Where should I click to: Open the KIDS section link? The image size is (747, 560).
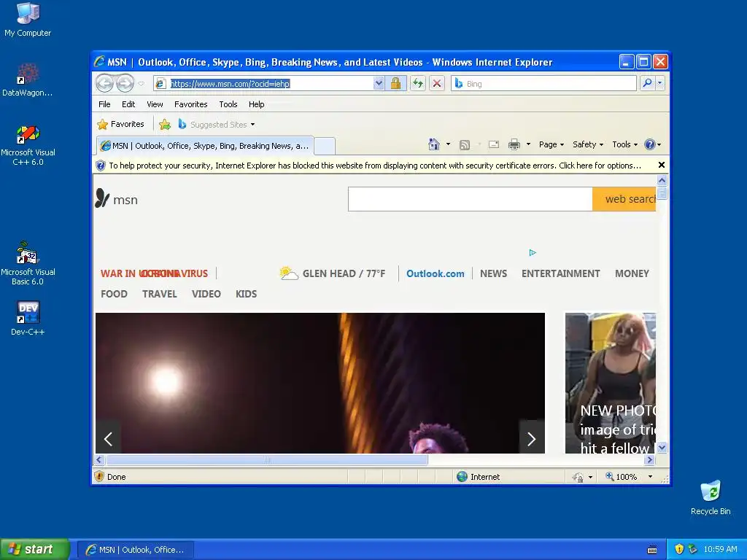pos(246,294)
